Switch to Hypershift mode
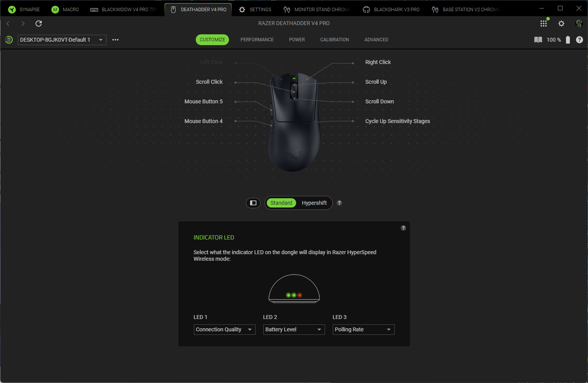The height and width of the screenshot is (383, 588). coord(314,203)
